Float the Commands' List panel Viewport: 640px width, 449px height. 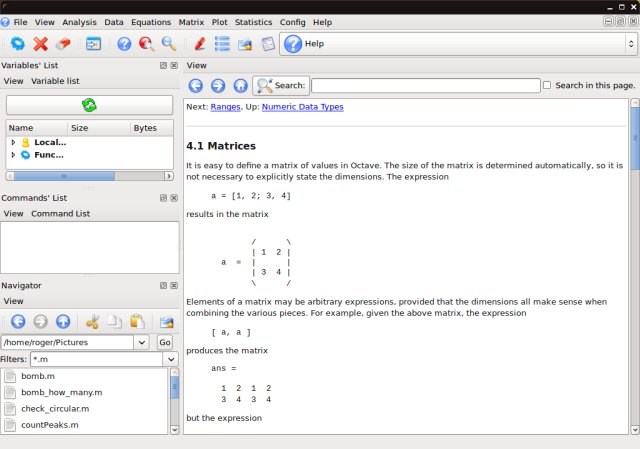[163, 198]
